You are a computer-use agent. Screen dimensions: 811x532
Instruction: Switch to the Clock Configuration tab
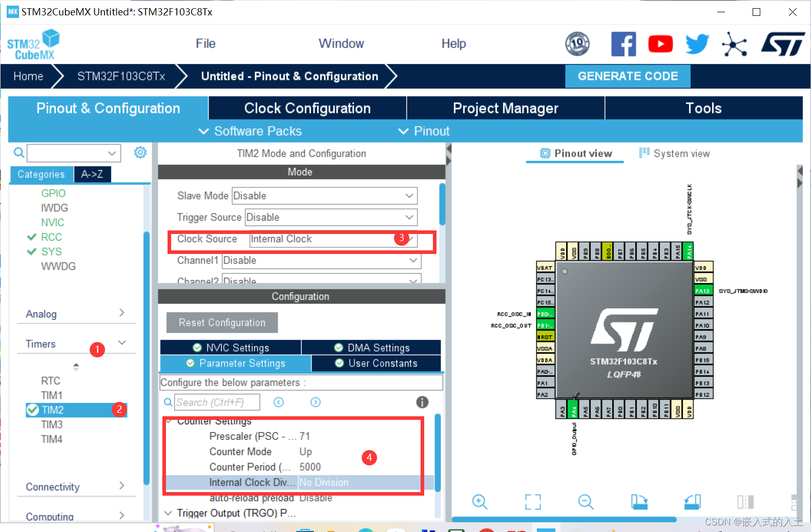pyautogui.click(x=307, y=108)
